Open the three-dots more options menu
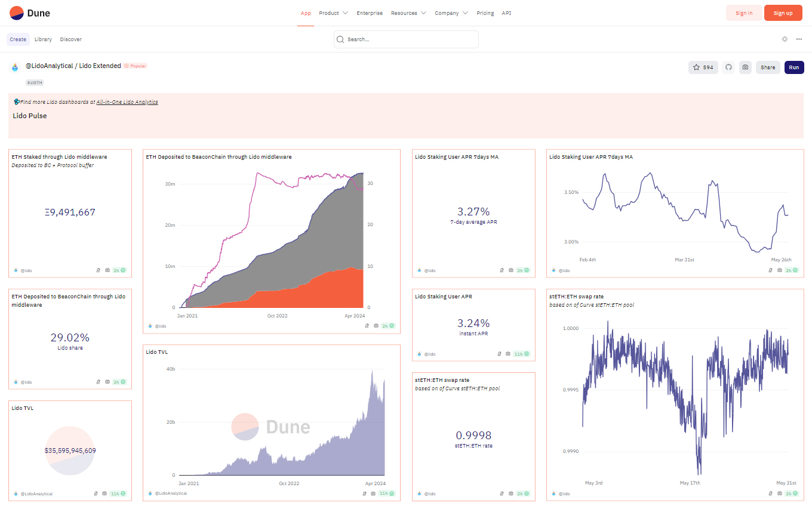The height and width of the screenshot is (512, 812). point(799,39)
